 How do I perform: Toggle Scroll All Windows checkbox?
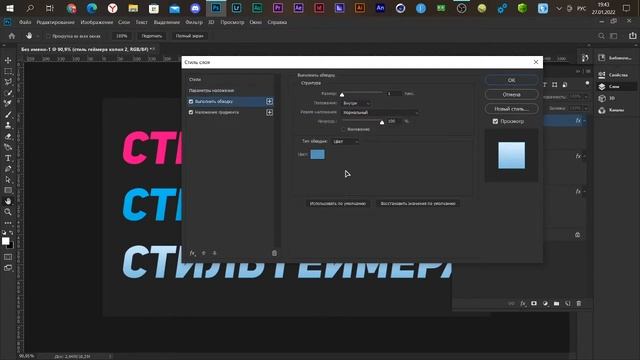tap(48, 36)
